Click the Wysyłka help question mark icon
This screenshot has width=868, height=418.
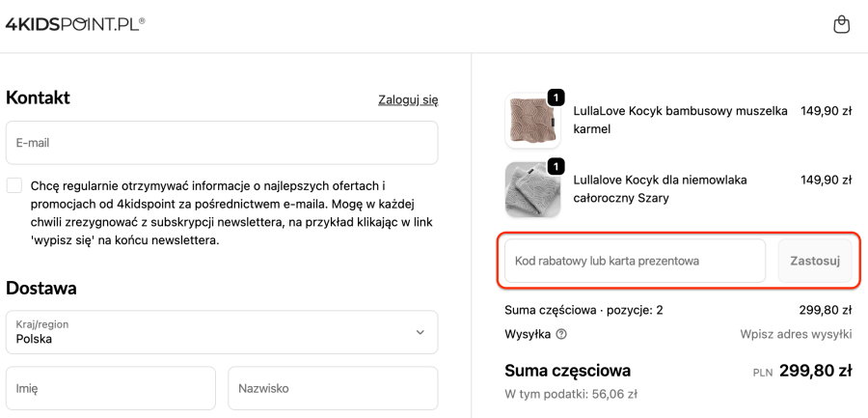coord(561,335)
